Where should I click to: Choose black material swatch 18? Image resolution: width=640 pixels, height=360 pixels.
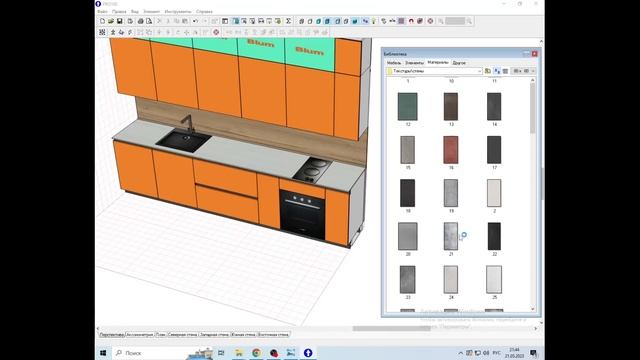point(407,193)
